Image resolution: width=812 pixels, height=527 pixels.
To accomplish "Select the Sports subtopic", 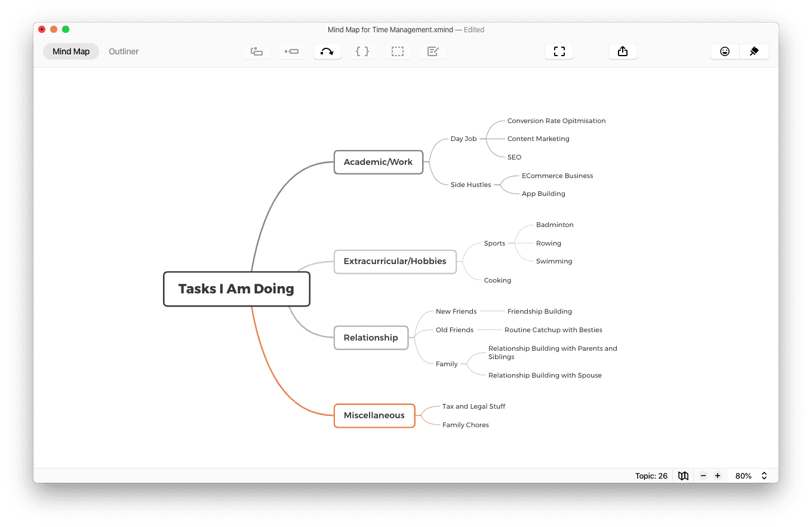I will [x=494, y=243].
